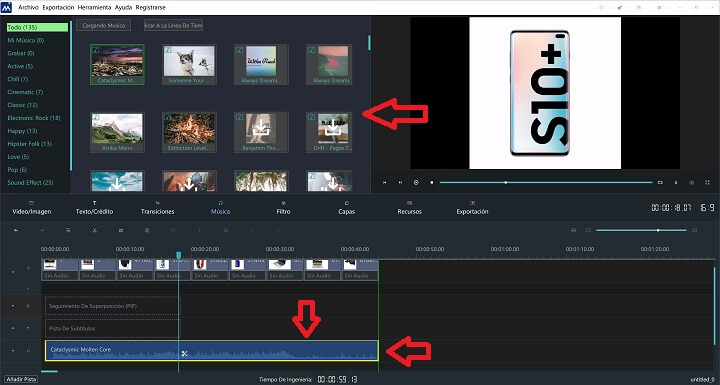The width and height of the screenshot is (720, 385).
Task: Jump to previous frame in preview
Action: pyautogui.click(x=384, y=182)
